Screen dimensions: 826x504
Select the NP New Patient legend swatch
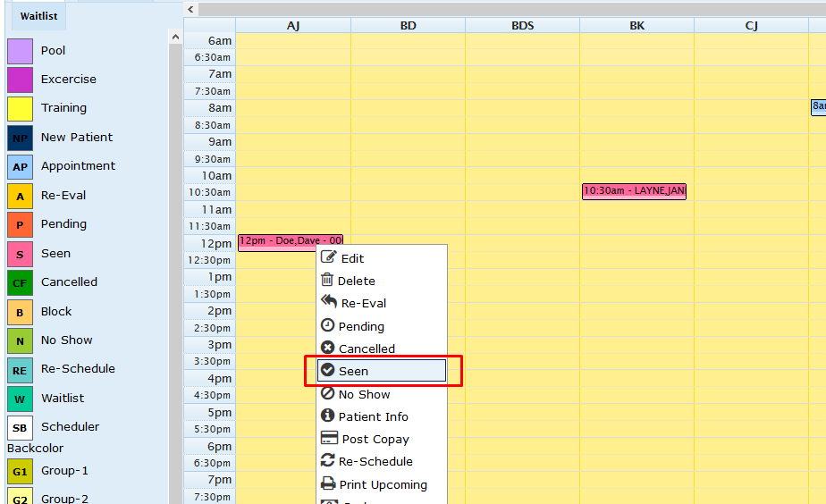click(x=20, y=138)
